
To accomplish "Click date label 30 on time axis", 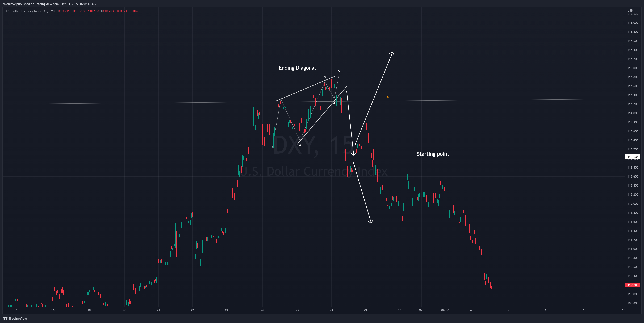I will [x=399, y=310].
